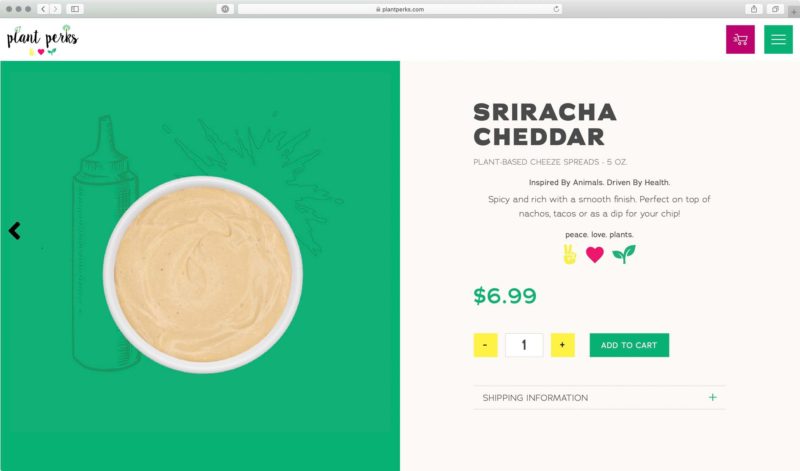The height and width of the screenshot is (471, 800).
Task: Add Sriracha Cheddar to cart
Action: tap(629, 345)
